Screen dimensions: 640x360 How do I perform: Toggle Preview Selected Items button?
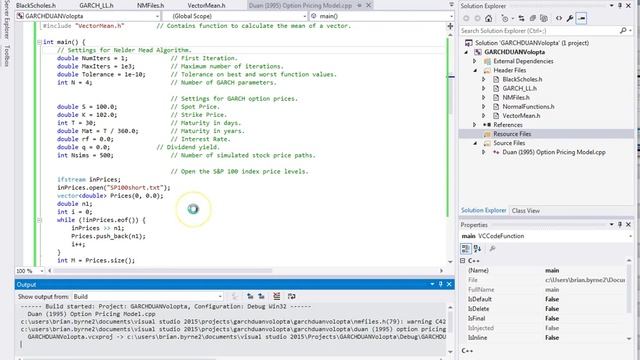coord(582,18)
